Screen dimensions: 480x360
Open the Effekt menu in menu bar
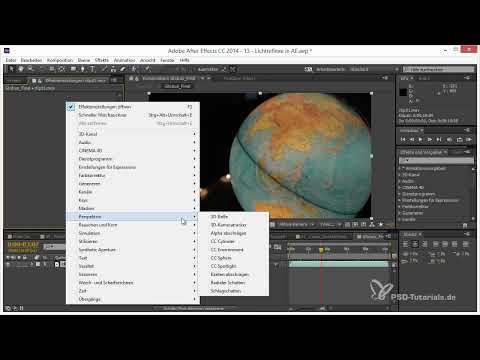(102, 60)
